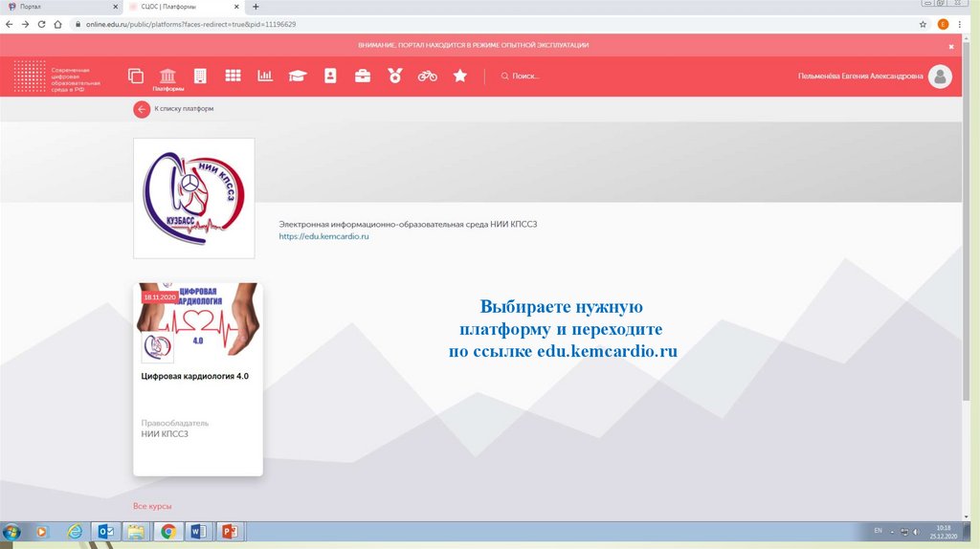The image size is (980, 549).
Task: Switch to Chrome in taskbar
Action: point(167,532)
